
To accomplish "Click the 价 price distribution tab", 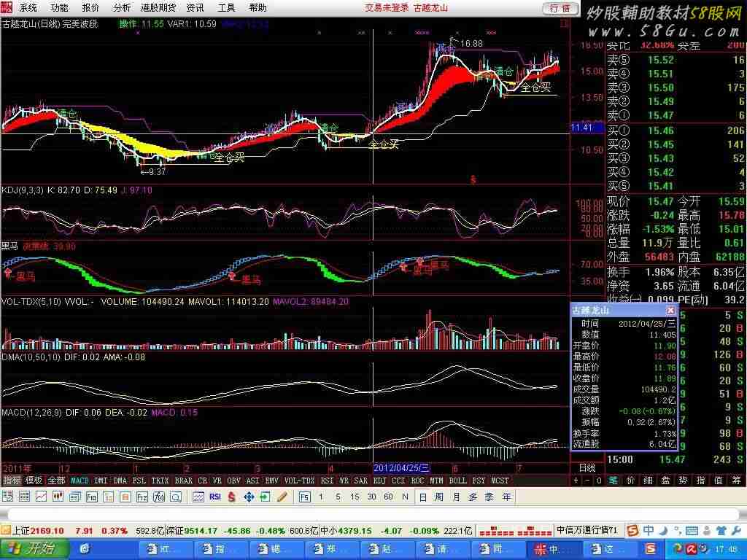I will [631, 481].
